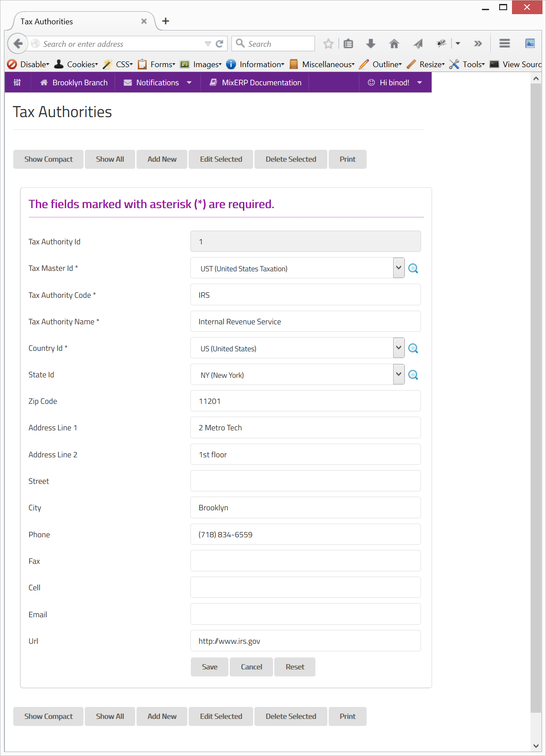Click the search icon beside Tax Master Id
This screenshot has height=756, width=546.
tap(413, 268)
